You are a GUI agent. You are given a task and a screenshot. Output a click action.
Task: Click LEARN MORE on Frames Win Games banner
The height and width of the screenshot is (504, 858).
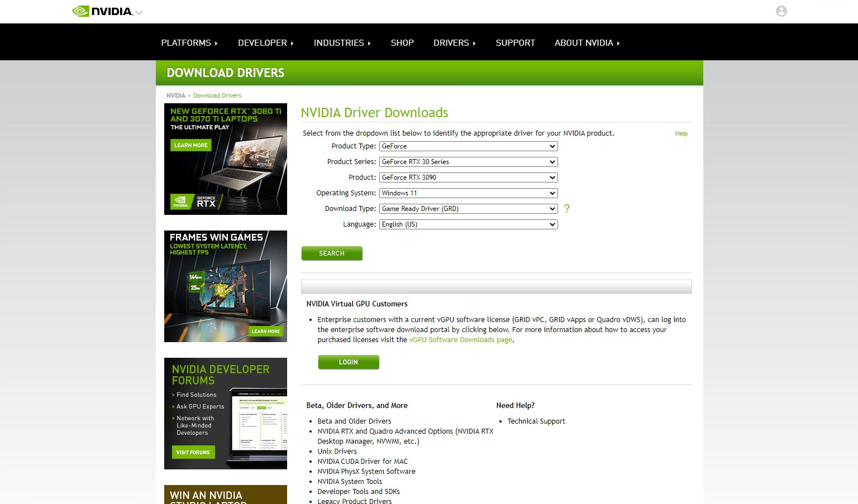coord(266,332)
